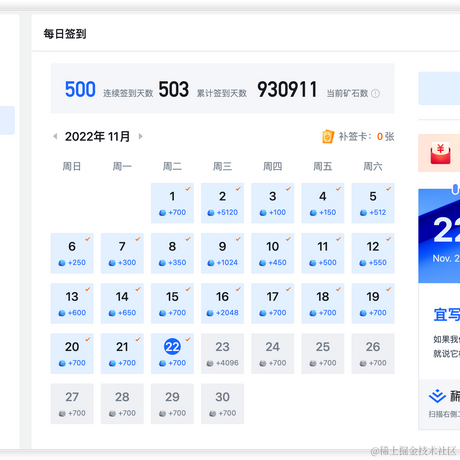Click the 补签卡: 0张 label
This screenshot has height=460, width=460.
point(366,136)
